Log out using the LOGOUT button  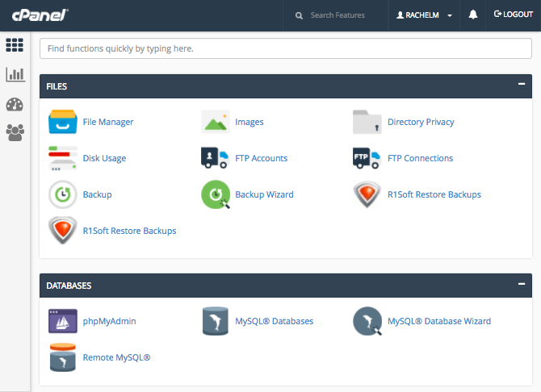pos(513,15)
